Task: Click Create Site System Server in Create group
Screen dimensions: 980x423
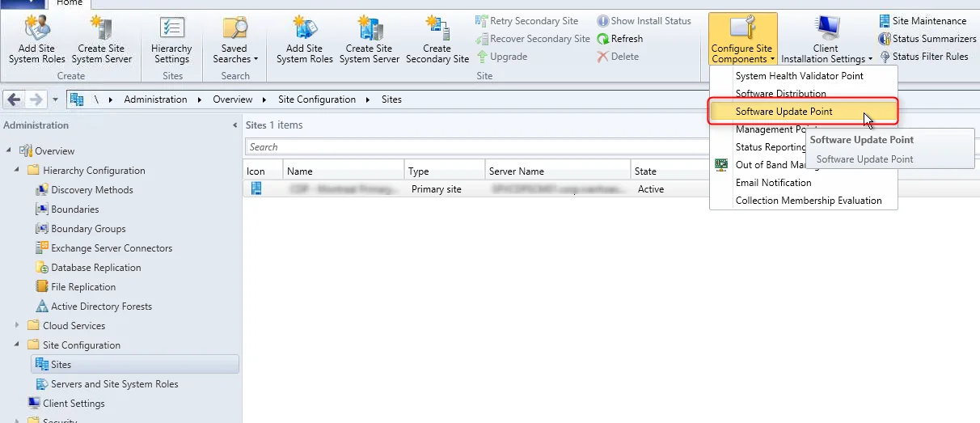Action: pyautogui.click(x=102, y=39)
